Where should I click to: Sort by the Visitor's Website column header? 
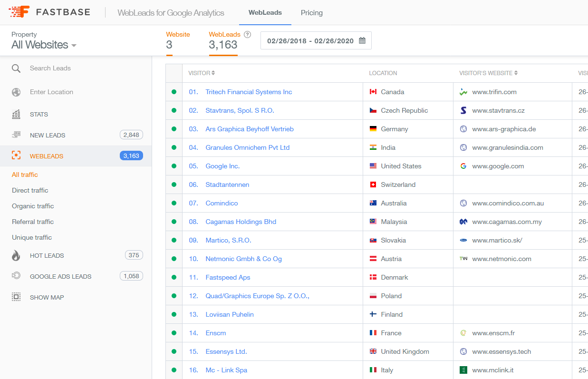coord(488,73)
